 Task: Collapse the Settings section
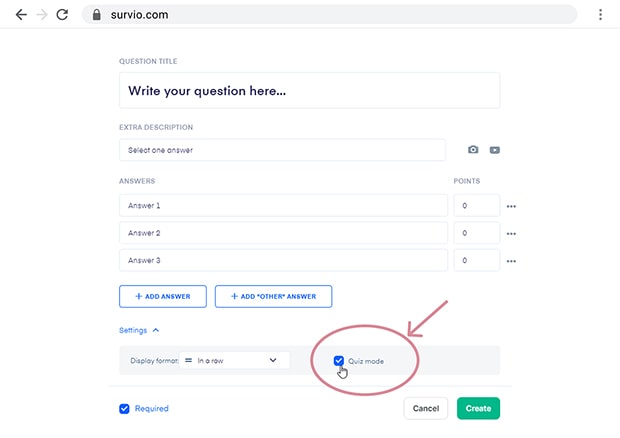point(139,329)
